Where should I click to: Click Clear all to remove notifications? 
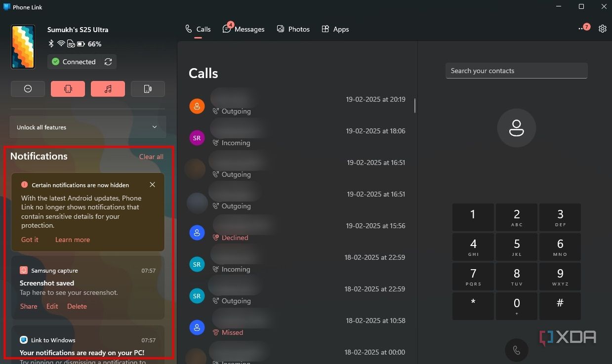tap(151, 157)
